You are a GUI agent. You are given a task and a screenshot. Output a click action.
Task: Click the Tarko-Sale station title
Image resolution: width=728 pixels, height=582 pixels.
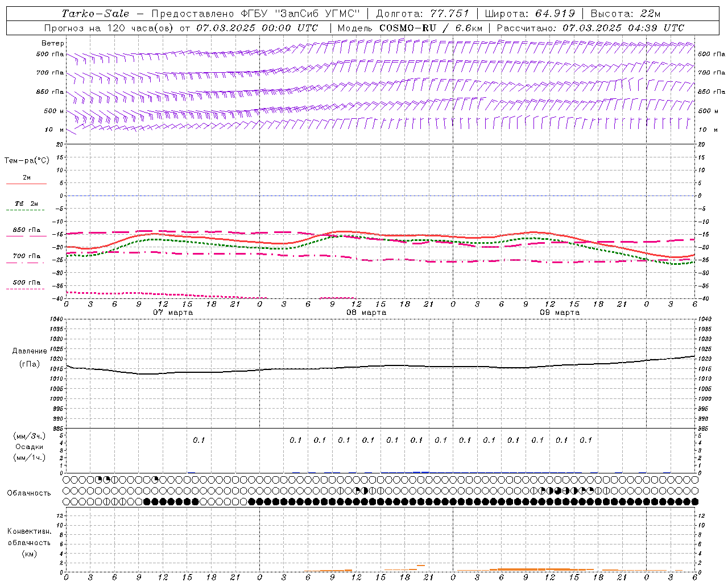(95, 14)
